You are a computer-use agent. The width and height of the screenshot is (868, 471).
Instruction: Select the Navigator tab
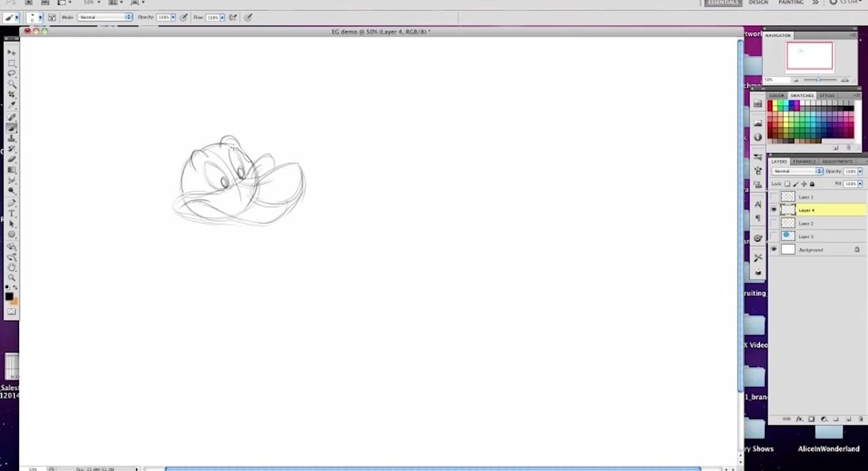pos(778,35)
